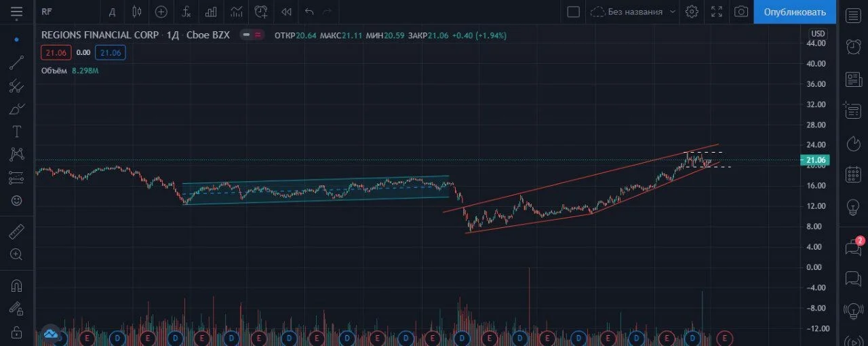The height and width of the screenshot is (346, 868).
Task: Start bar replay with the rewind icon
Action: (286, 12)
